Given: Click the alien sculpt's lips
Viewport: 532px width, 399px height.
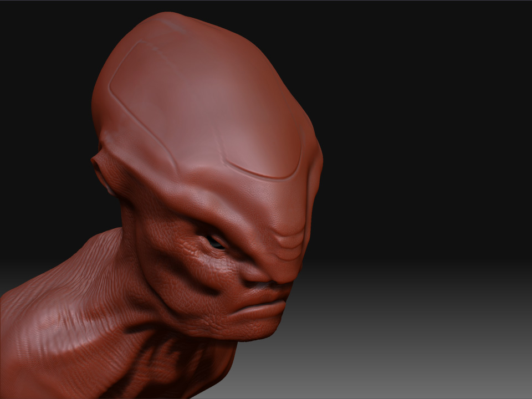Looking at the screenshot, I should pyautogui.click(x=259, y=306).
